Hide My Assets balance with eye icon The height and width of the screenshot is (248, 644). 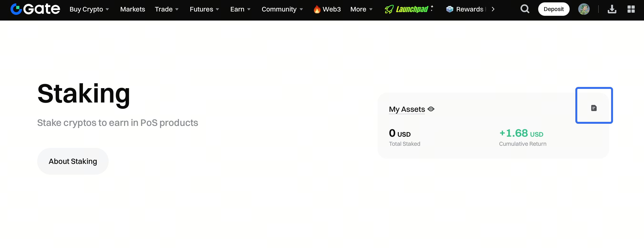pos(431,109)
